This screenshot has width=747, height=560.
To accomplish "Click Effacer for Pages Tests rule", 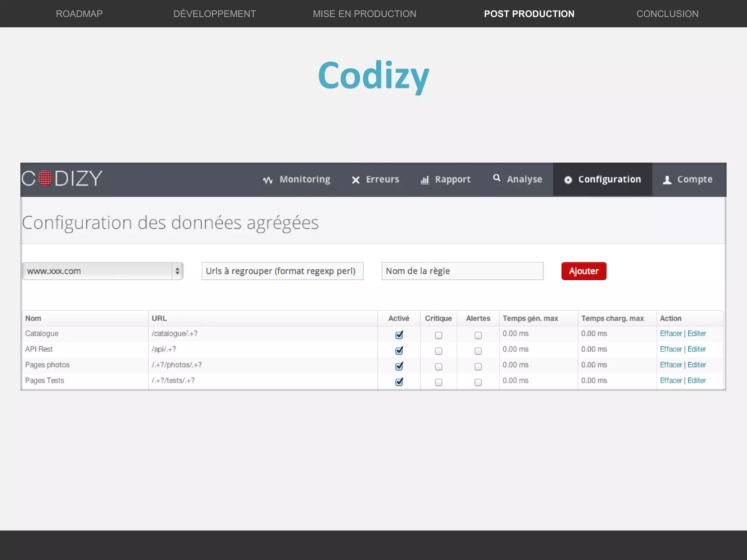I will (x=671, y=381).
